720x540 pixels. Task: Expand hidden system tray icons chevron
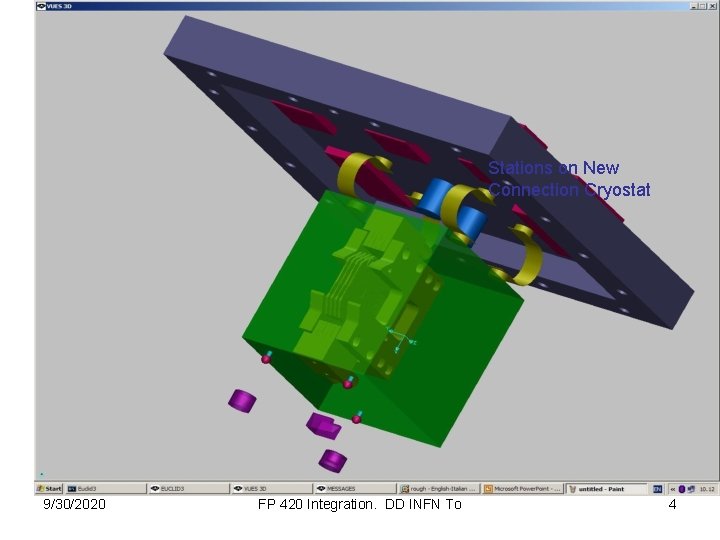673,489
